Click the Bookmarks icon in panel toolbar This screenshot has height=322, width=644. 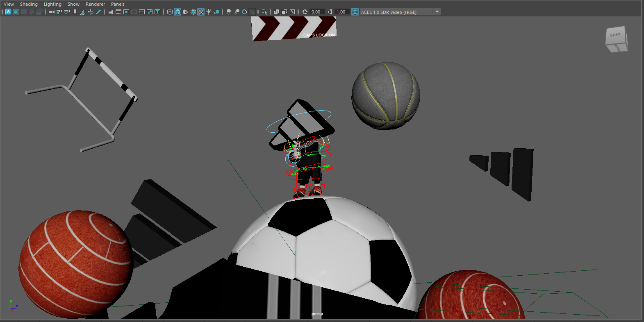(x=75, y=12)
